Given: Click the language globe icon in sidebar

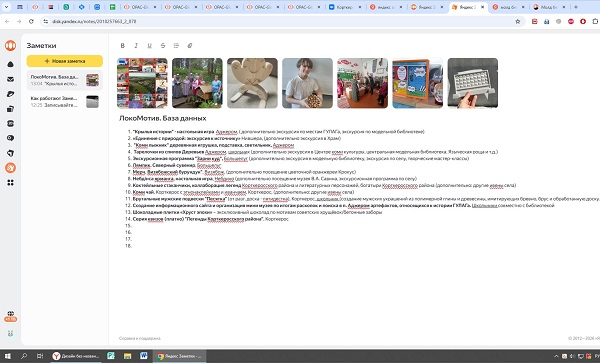Looking at the screenshot, I should pos(10,314).
